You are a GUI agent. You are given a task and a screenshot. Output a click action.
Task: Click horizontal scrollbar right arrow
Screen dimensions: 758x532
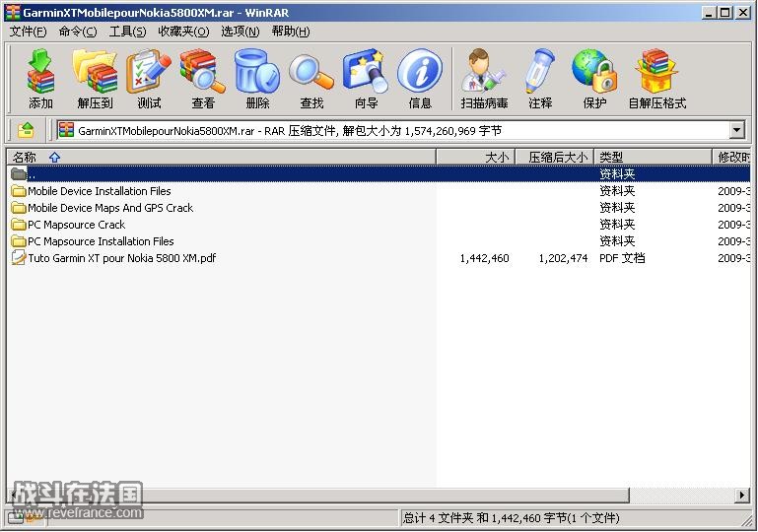click(742, 495)
